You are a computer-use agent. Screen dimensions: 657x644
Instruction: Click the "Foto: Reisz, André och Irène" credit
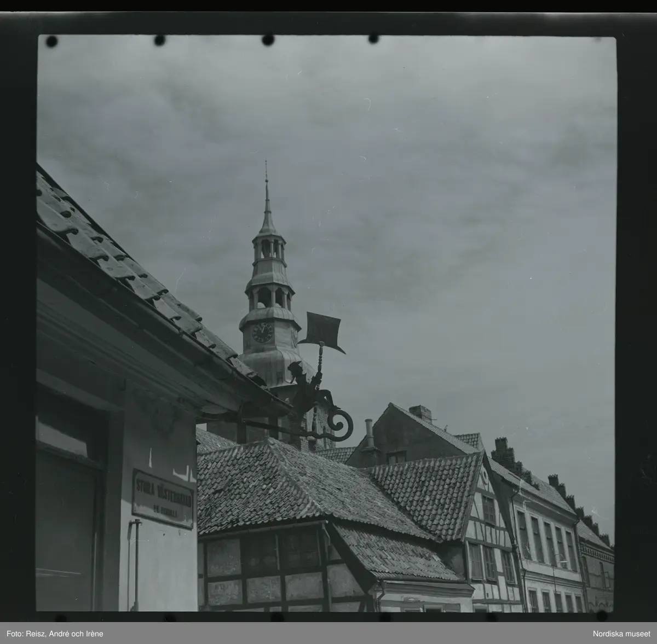[x=53, y=634]
